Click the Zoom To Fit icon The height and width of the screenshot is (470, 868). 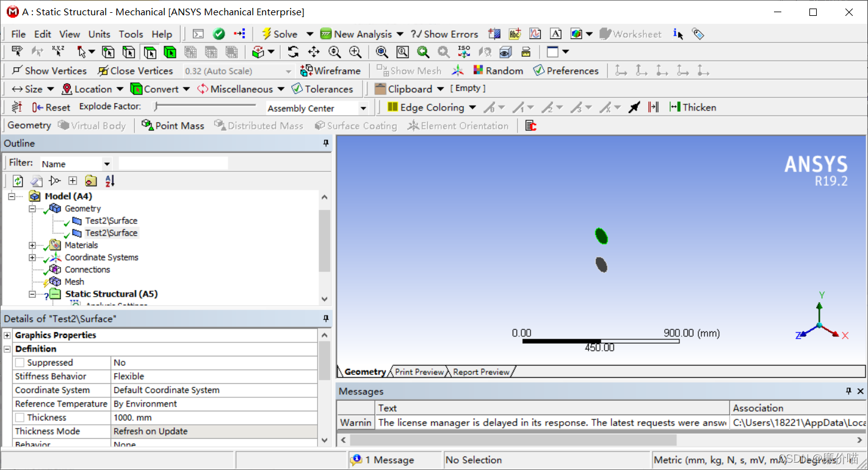coord(382,52)
